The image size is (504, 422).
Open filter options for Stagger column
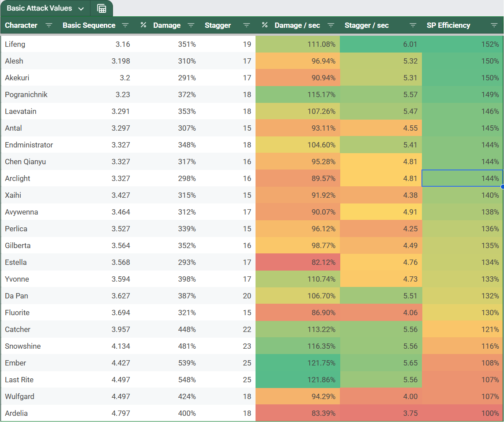[x=247, y=26]
